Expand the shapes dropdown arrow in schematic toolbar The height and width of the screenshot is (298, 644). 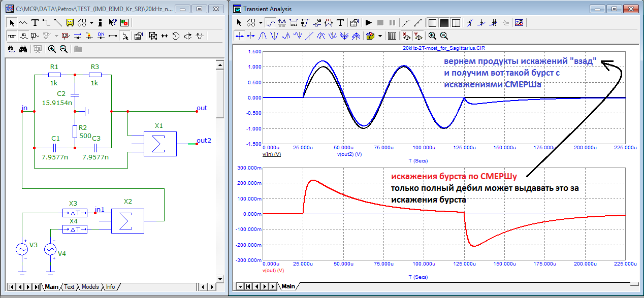click(91, 22)
